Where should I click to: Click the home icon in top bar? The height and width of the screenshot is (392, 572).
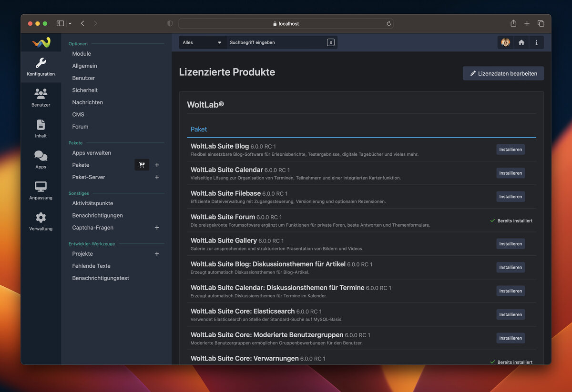click(521, 42)
